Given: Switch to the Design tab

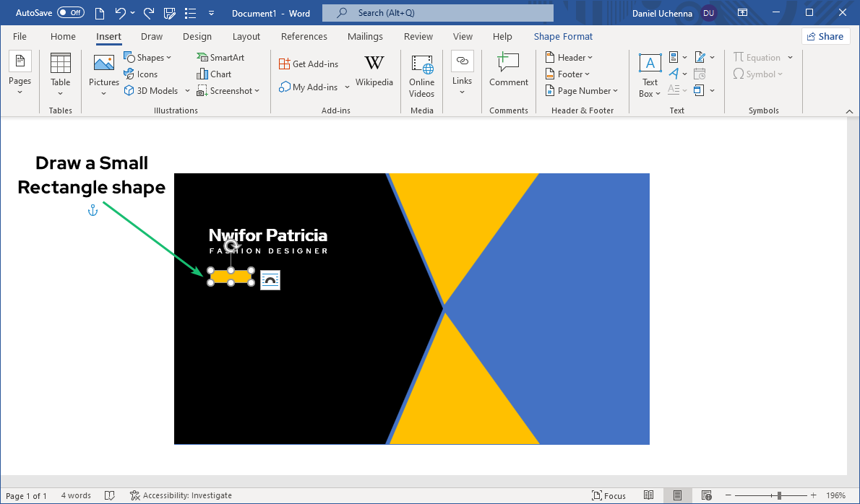Looking at the screenshot, I should (x=197, y=36).
